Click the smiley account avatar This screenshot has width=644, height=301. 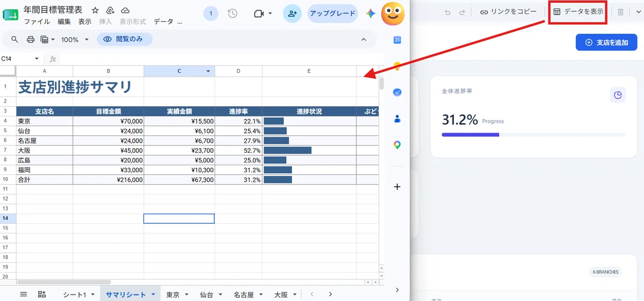click(393, 14)
